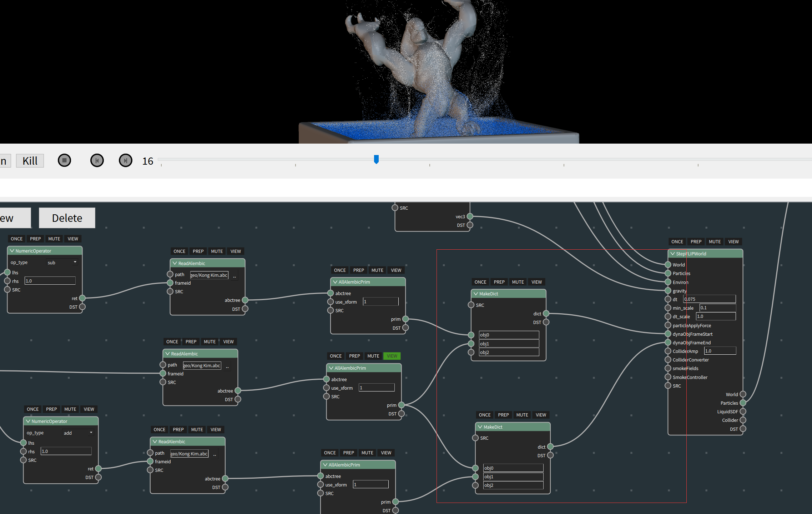This screenshot has height=514, width=812.
Task: Toggle VIEW on the sub NumericOperator node
Action: coord(73,239)
